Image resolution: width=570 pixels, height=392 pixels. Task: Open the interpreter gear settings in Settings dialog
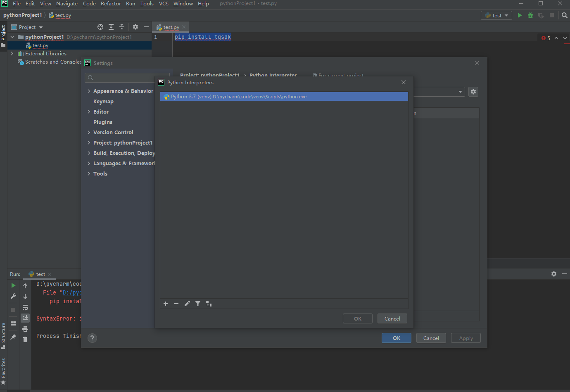(x=473, y=92)
